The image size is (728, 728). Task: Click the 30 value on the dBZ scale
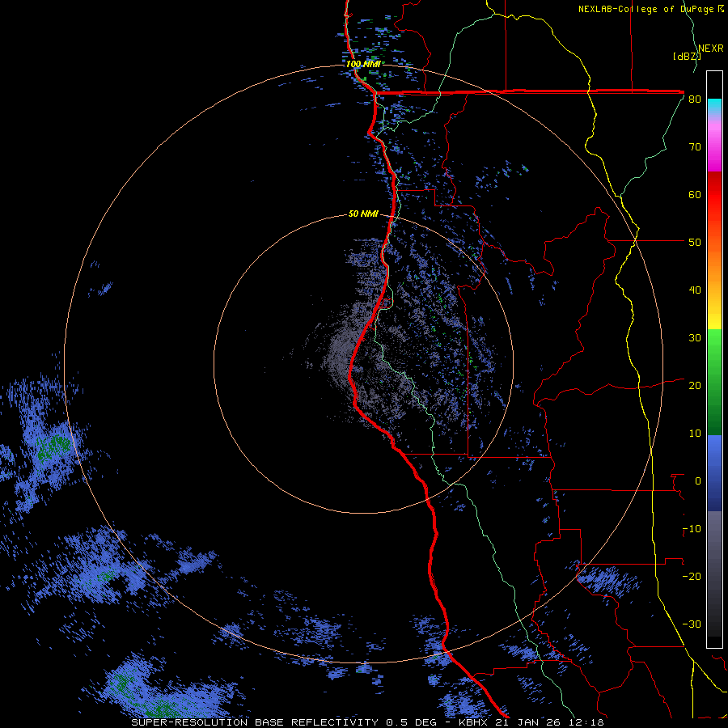(x=695, y=338)
